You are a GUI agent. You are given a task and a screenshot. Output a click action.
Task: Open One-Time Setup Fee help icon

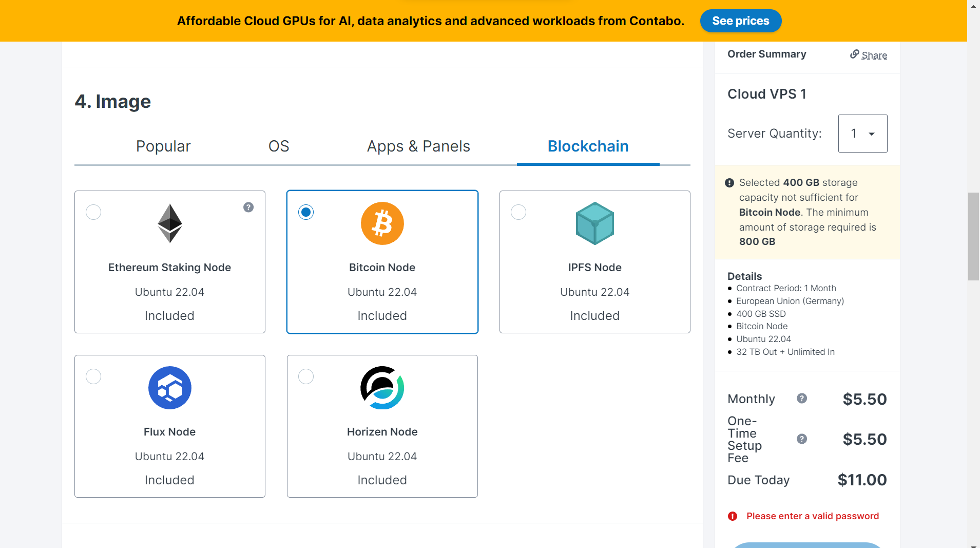point(801,439)
